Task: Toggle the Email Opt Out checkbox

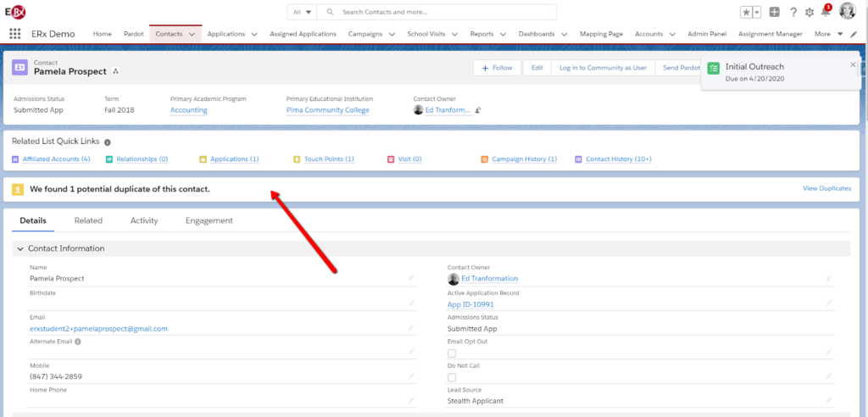Action: point(452,353)
